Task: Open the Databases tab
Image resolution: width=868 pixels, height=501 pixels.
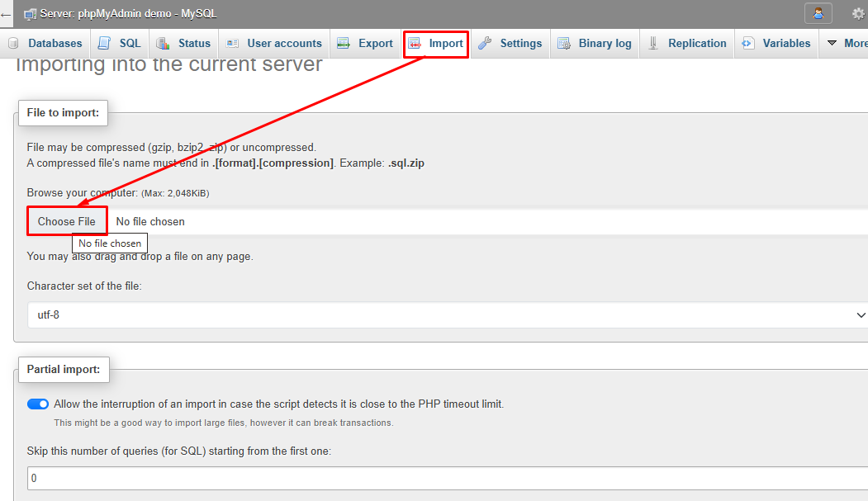Action: click(45, 43)
